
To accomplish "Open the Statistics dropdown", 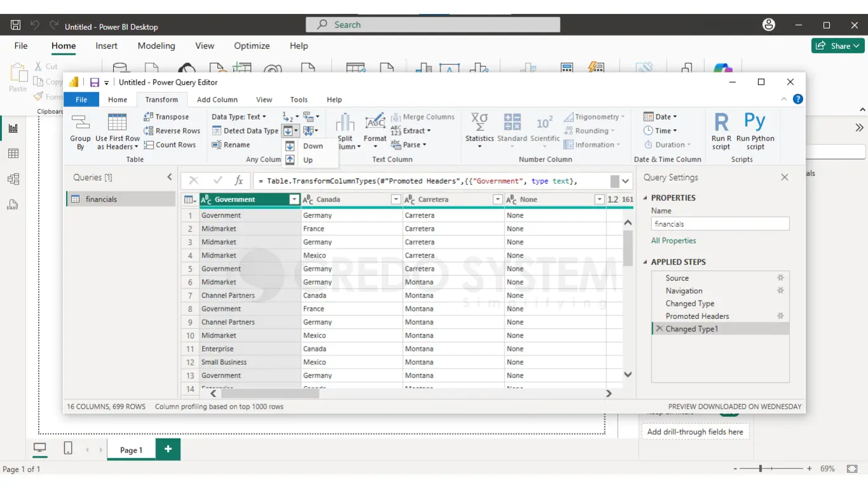I will [479, 131].
